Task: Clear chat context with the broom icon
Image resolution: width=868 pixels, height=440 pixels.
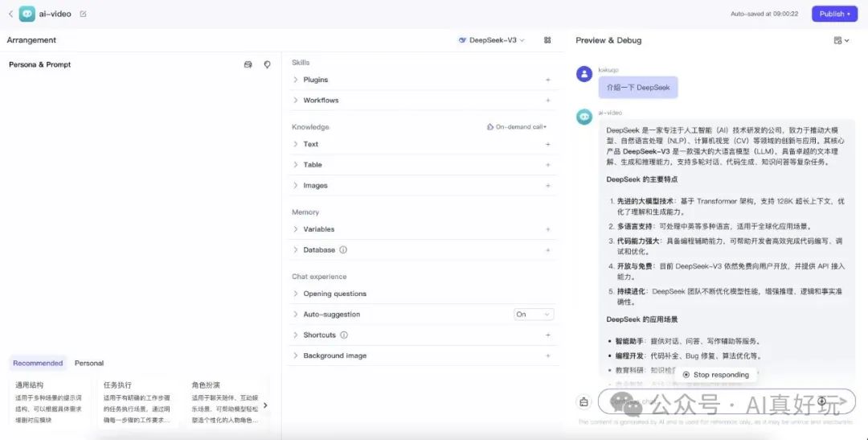Action: point(584,402)
